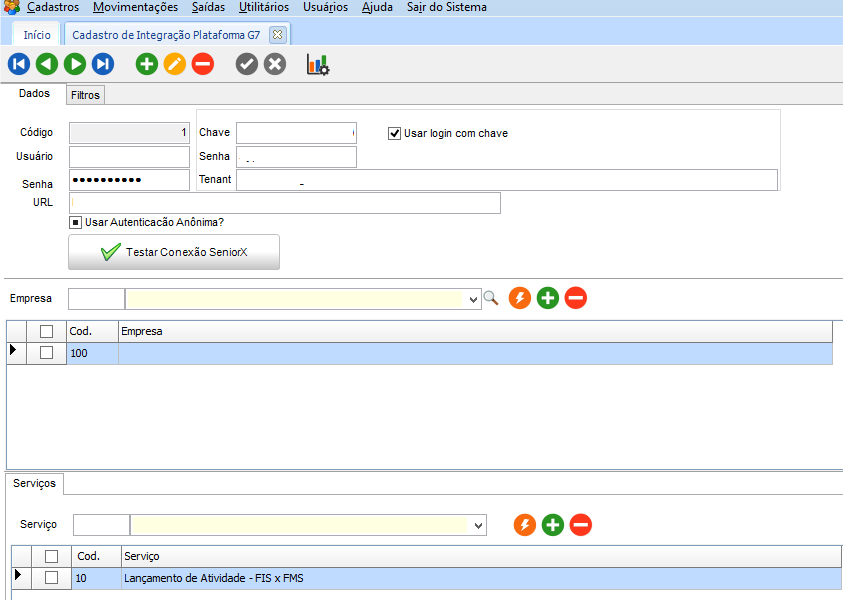Search Empresa with magnifier icon
843x600 pixels.
click(x=491, y=298)
